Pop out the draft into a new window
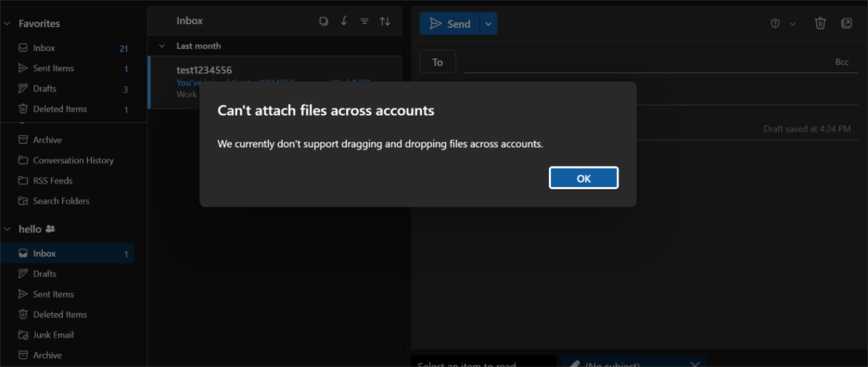This screenshot has width=868, height=367. coord(847,23)
